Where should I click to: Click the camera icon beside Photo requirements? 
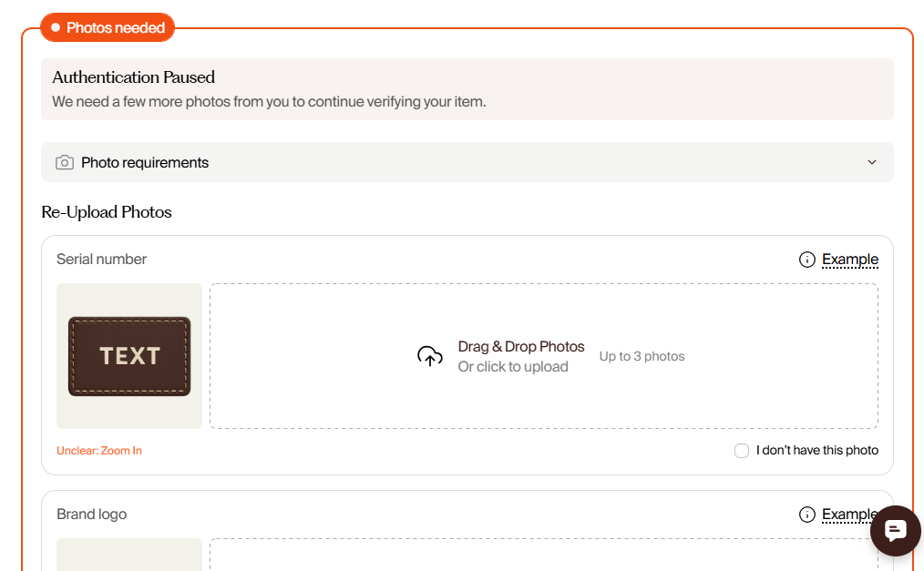[65, 162]
